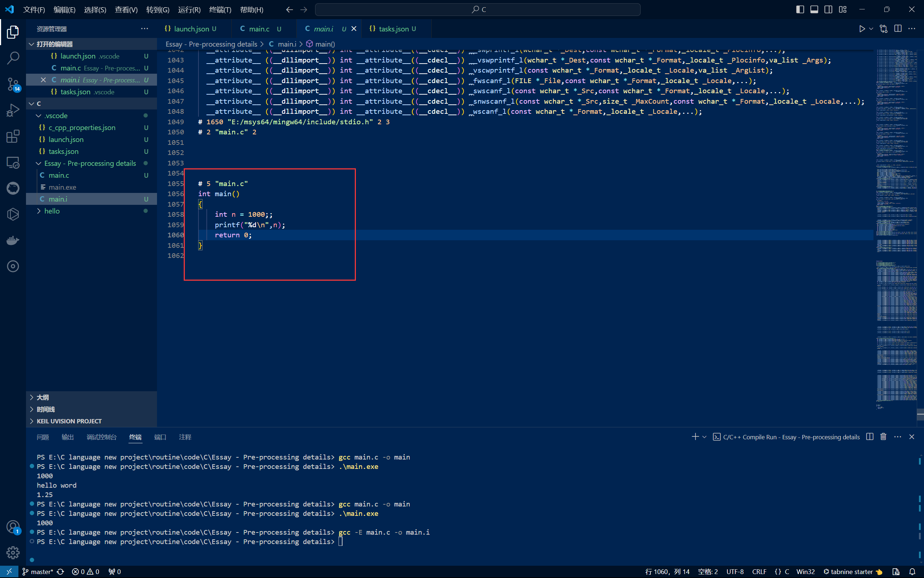Go back in navigation history
Image resolution: width=924 pixels, height=578 pixels.
point(289,9)
